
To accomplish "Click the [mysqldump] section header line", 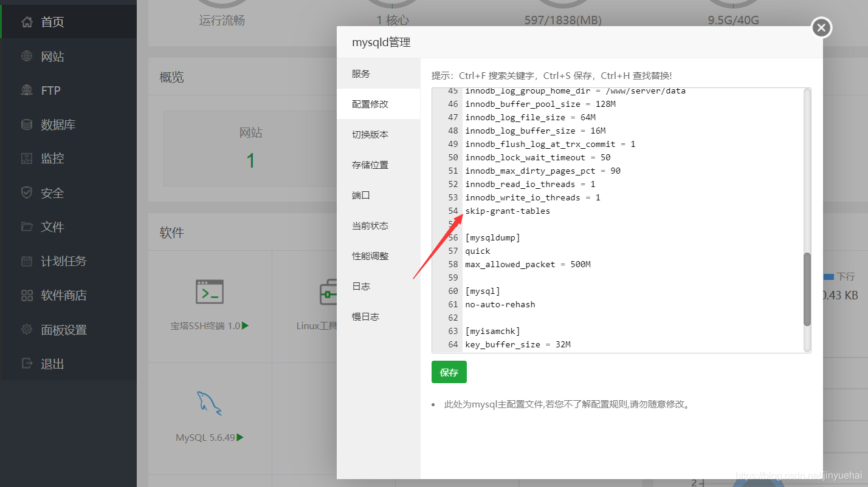I will click(492, 237).
